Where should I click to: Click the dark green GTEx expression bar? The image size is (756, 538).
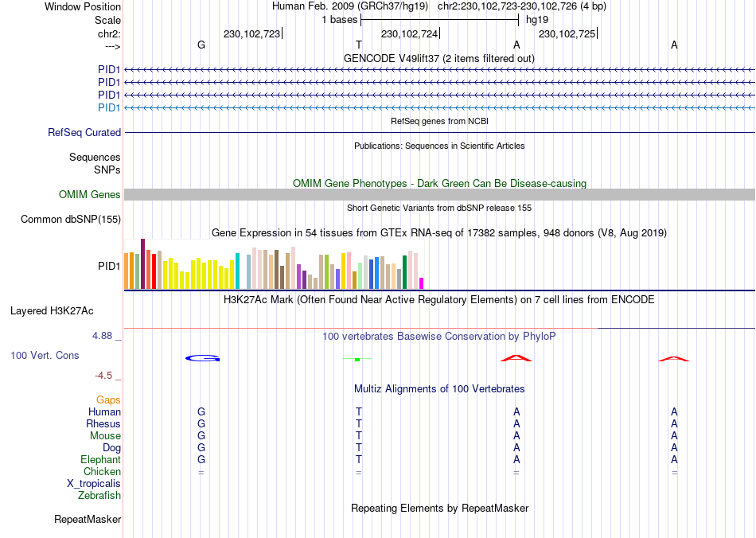pos(404,272)
